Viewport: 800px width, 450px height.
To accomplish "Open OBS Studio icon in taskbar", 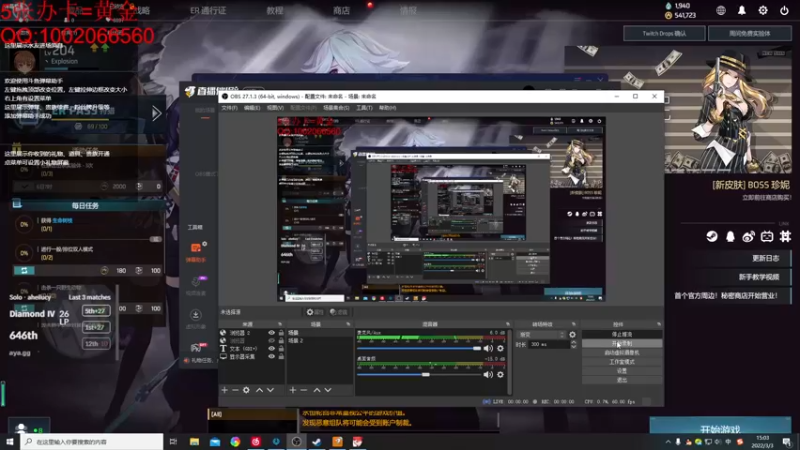I will tap(296, 441).
